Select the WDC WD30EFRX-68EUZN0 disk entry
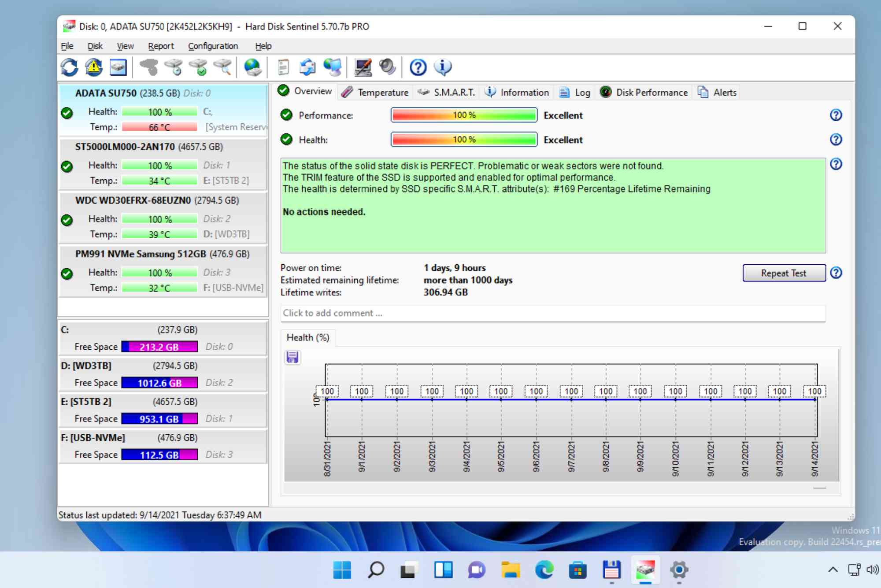This screenshot has height=588, width=881. 163,218
